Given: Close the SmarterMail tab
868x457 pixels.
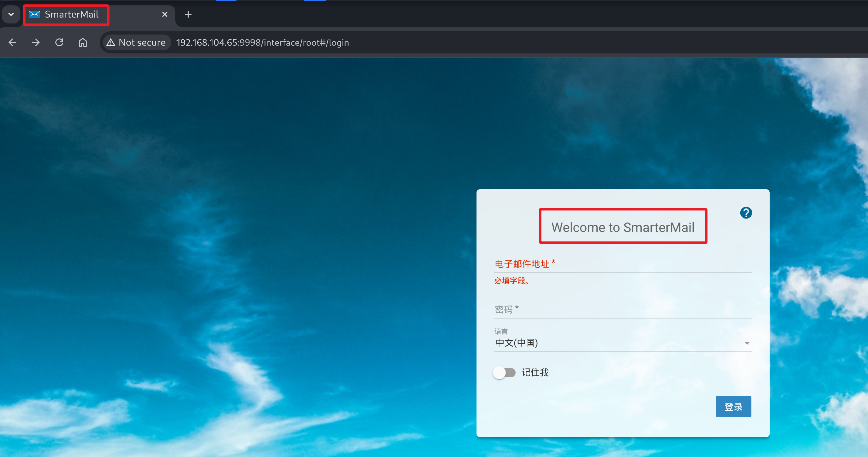Looking at the screenshot, I should [164, 14].
